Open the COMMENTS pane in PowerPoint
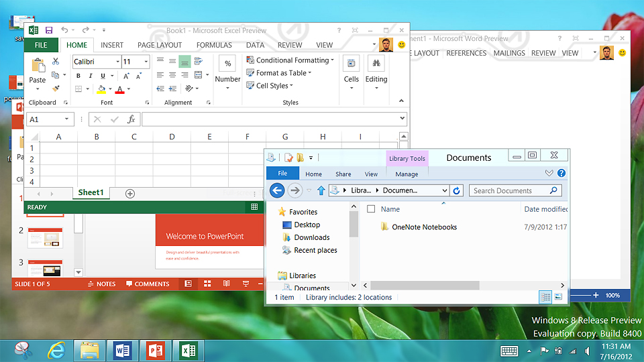The height and width of the screenshot is (362, 644). [146, 284]
